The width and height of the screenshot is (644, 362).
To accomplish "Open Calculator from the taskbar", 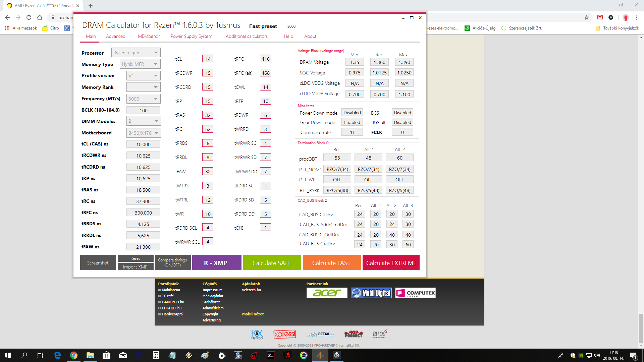I will click(156, 355).
